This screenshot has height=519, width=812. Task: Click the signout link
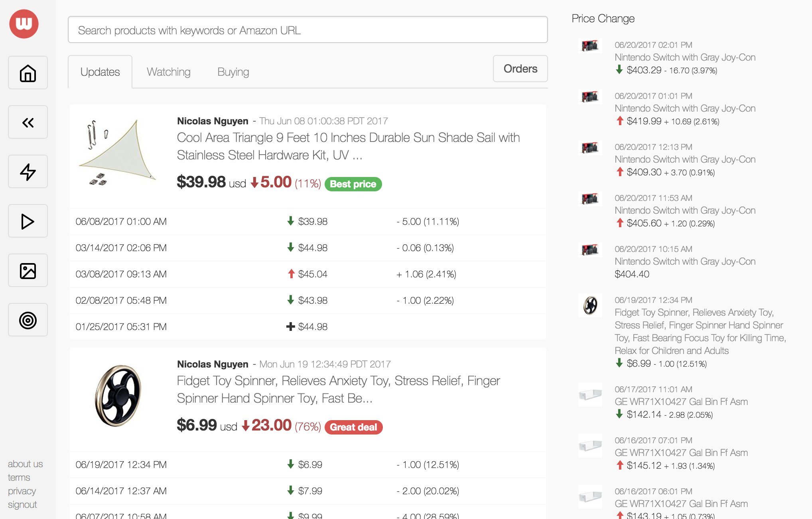[22, 505]
